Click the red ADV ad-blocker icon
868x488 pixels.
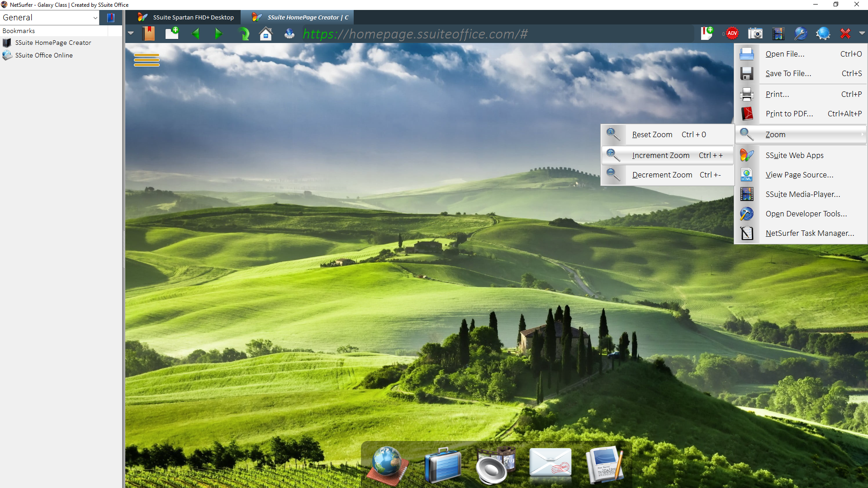[x=732, y=33]
